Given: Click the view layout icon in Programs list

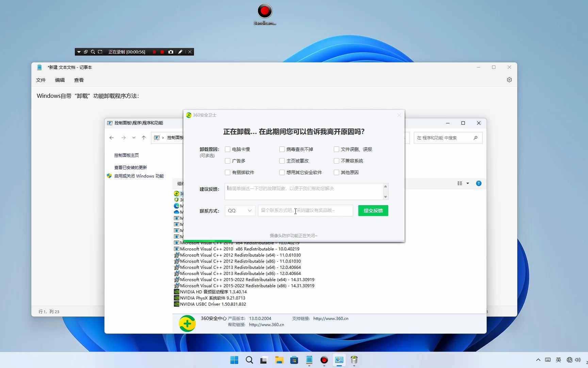Looking at the screenshot, I should pyautogui.click(x=460, y=183).
